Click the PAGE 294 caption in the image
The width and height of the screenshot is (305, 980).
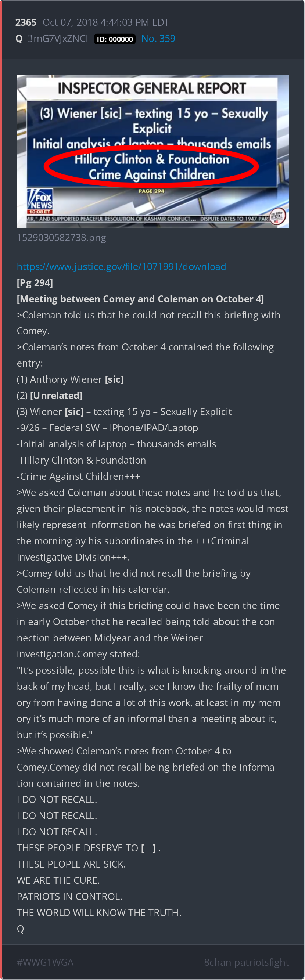(151, 191)
